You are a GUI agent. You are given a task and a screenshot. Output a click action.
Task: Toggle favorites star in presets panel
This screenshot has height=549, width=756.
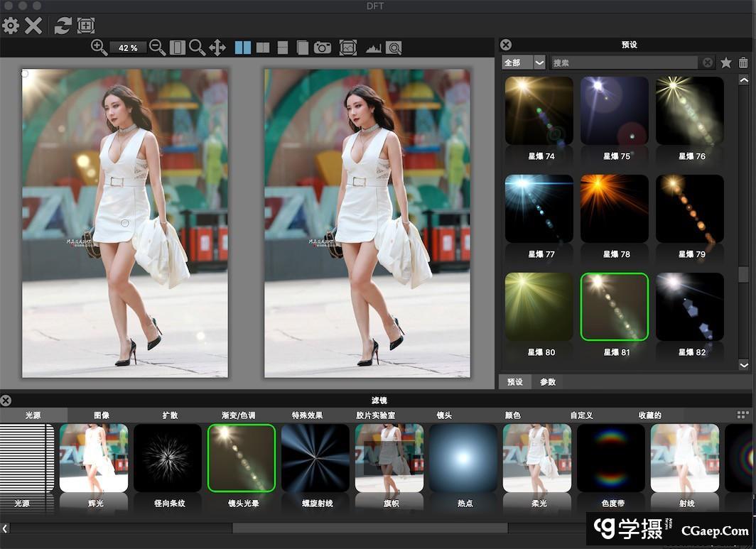pos(725,62)
